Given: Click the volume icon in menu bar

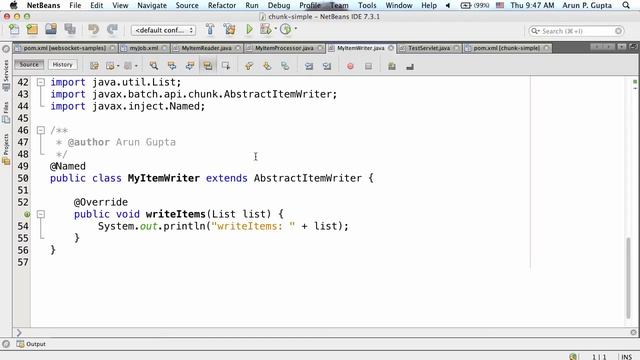Looking at the screenshot, I should pyautogui.click(x=448, y=5).
